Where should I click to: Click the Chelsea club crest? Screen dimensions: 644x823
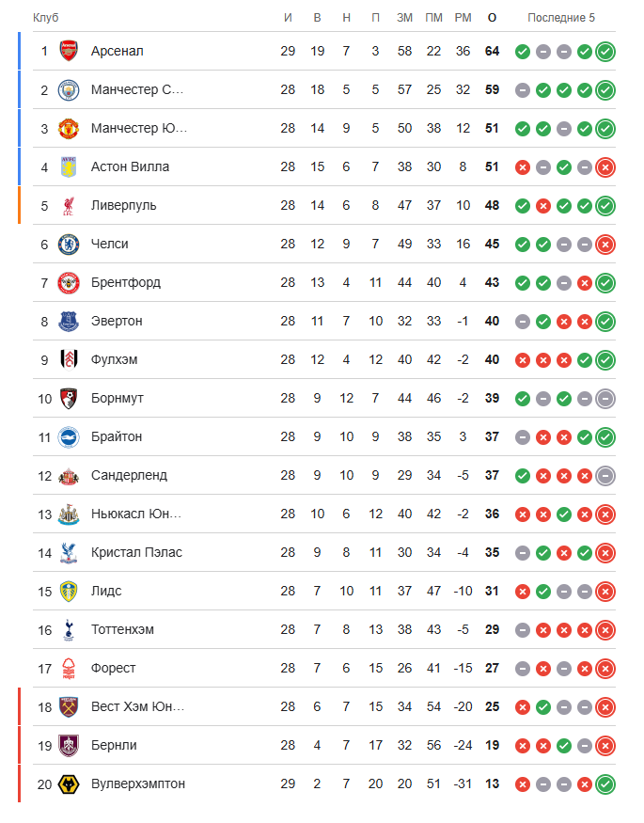(x=69, y=244)
